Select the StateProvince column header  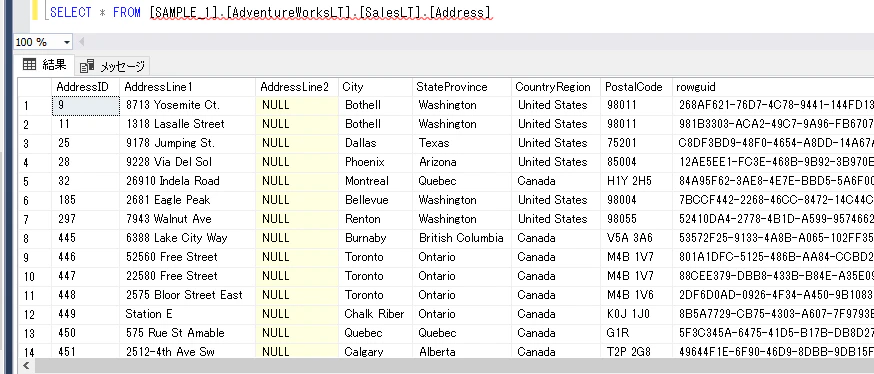(x=462, y=87)
